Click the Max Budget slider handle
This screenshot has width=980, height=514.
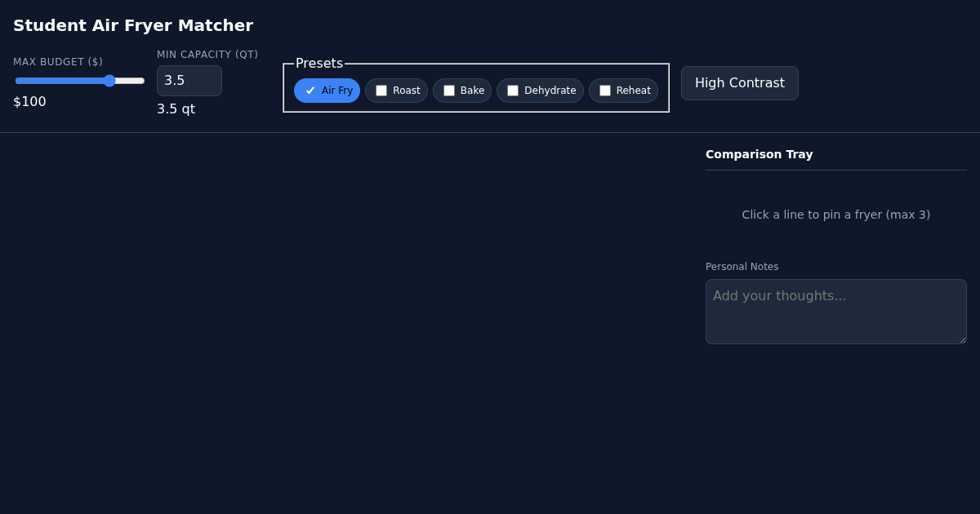tap(109, 81)
